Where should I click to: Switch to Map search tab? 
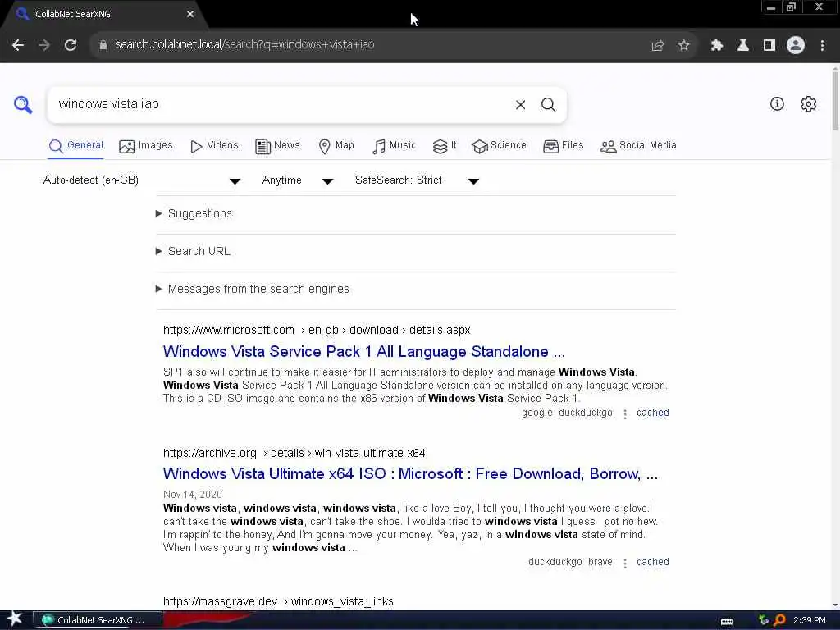pos(336,146)
